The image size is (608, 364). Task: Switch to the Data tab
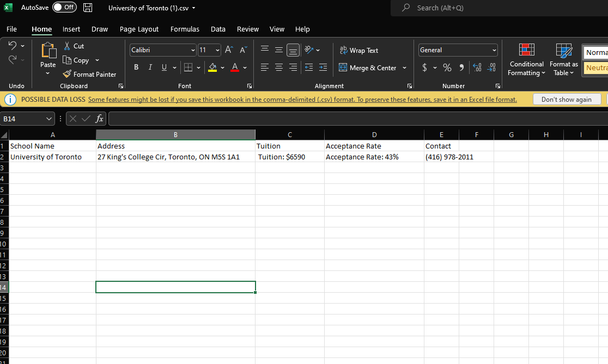[218, 29]
